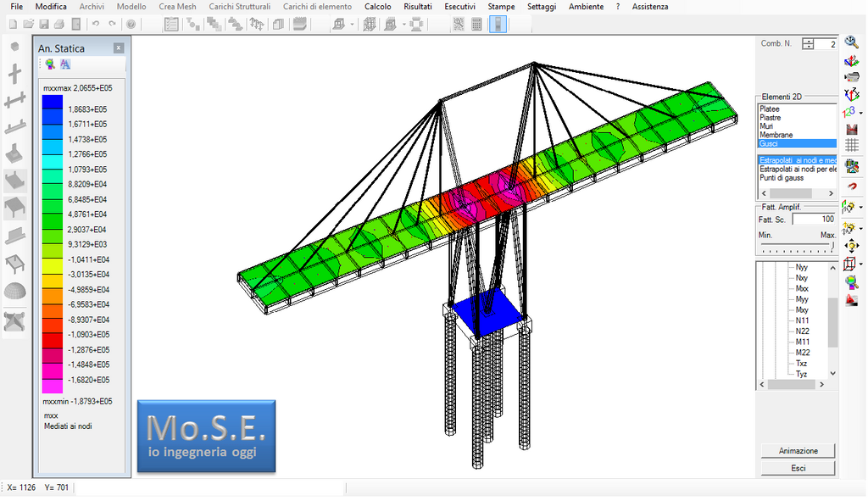
Task: Open dropdown arrow beside the solid mesh view icon
Action: (403, 25)
